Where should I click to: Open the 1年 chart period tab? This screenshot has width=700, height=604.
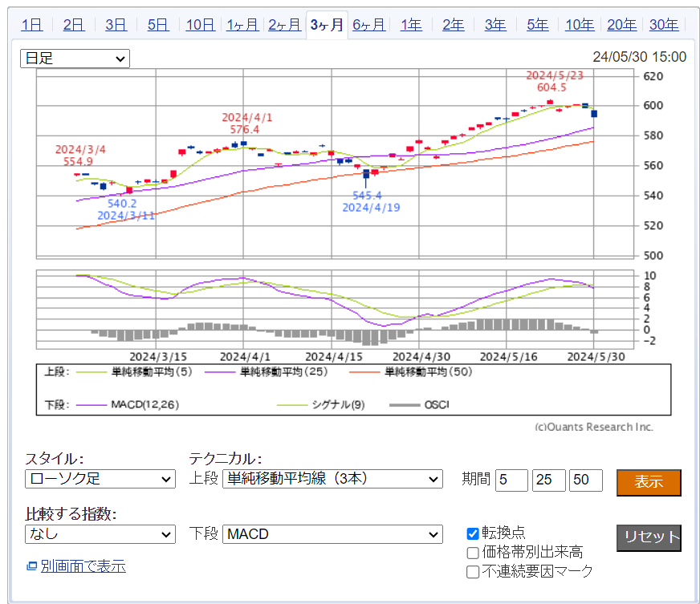(x=411, y=25)
